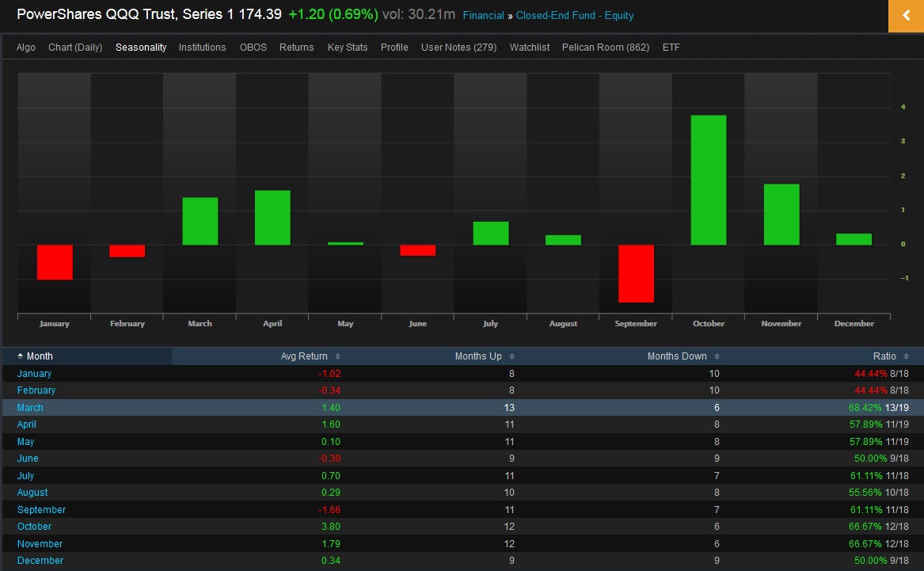Sort by Months Up sort arrows
Viewport: 924px width, 571px height.
click(511, 356)
